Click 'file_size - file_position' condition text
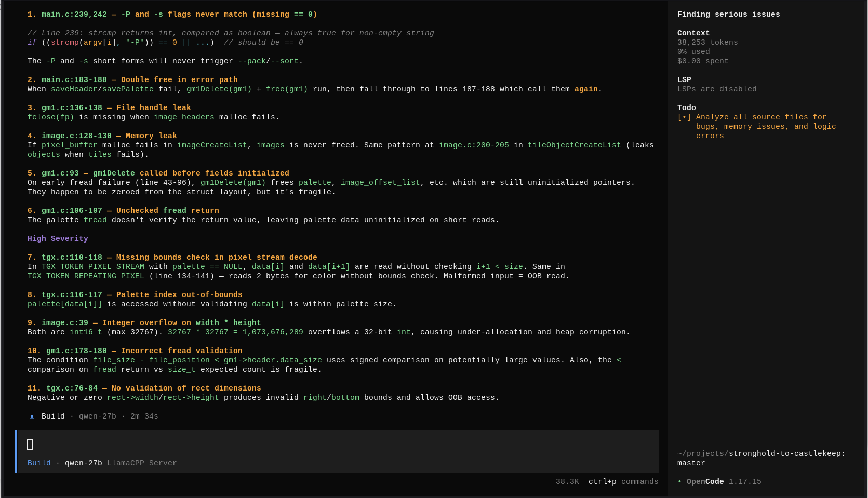Image resolution: width=868 pixels, height=498 pixels. coord(151,360)
